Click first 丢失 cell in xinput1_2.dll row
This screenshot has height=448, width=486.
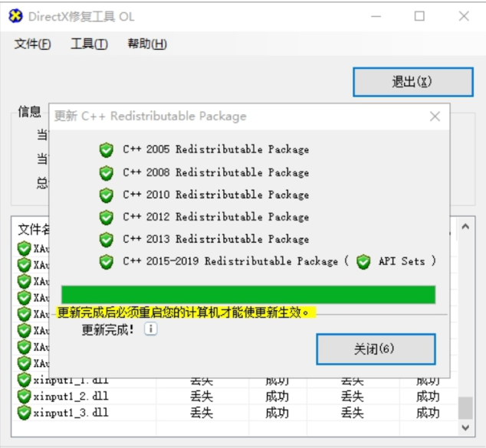pyautogui.click(x=202, y=396)
